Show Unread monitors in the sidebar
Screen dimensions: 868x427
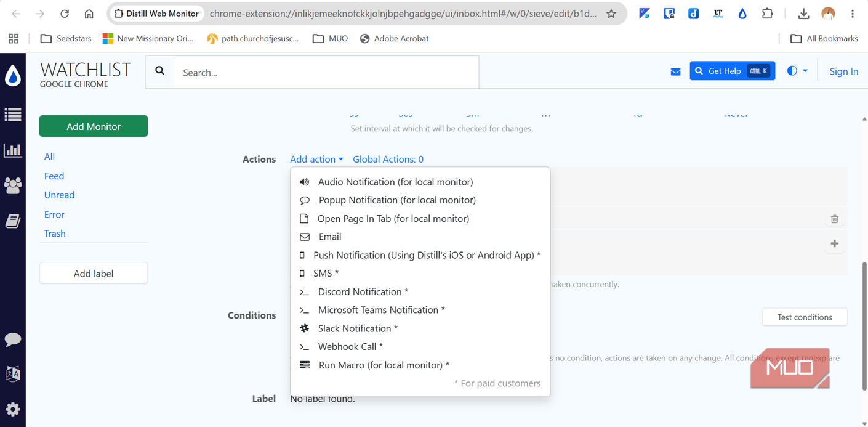pyautogui.click(x=59, y=195)
